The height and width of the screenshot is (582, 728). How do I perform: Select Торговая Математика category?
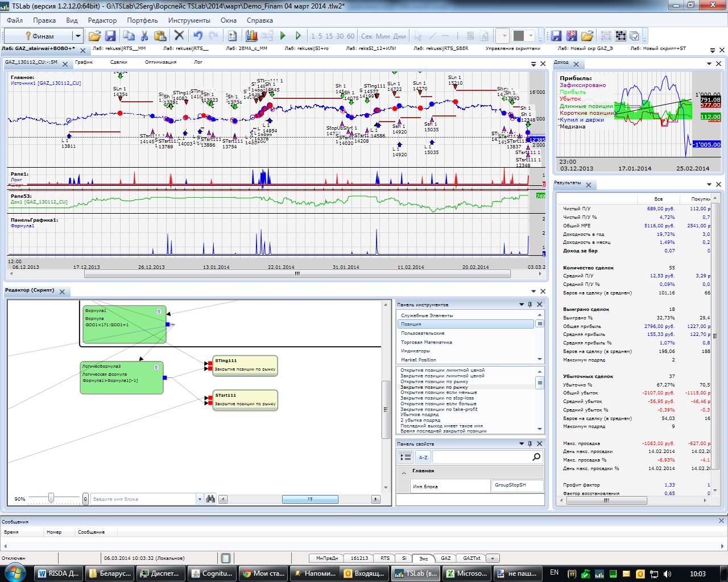[x=427, y=342]
